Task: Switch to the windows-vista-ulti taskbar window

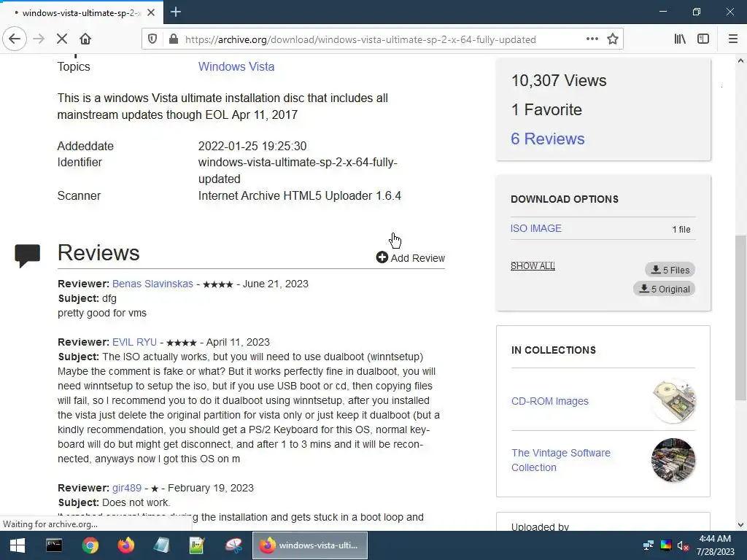Action: pos(309,545)
